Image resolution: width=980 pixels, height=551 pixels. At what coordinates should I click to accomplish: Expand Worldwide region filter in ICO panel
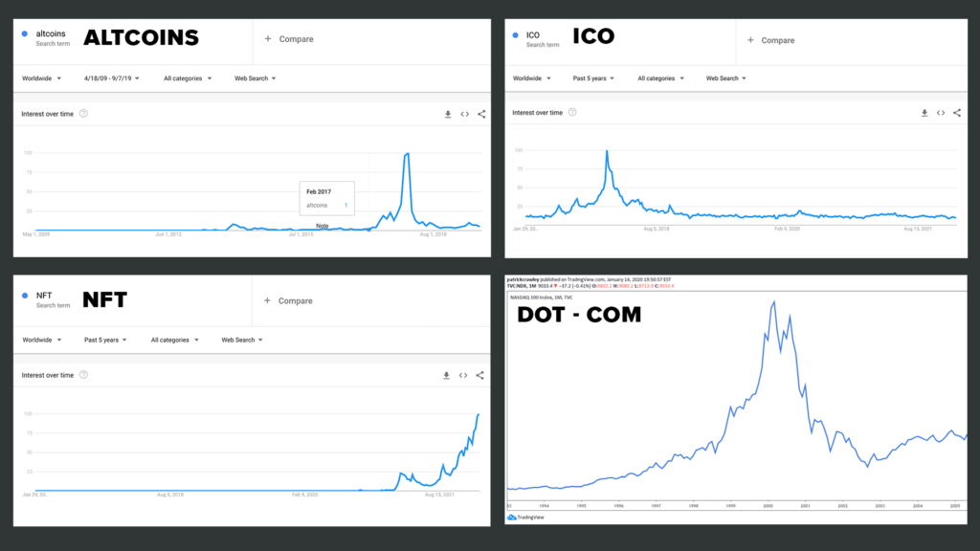click(x=531, y=78)
